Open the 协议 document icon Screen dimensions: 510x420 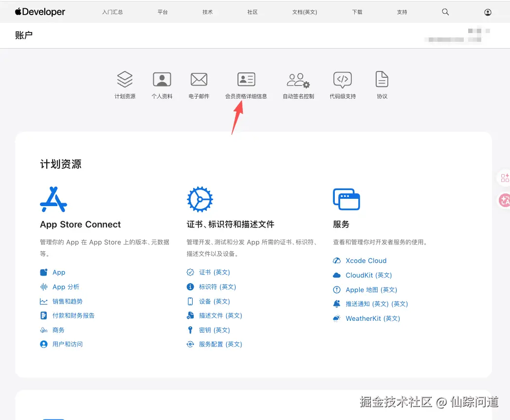point(382,79)
